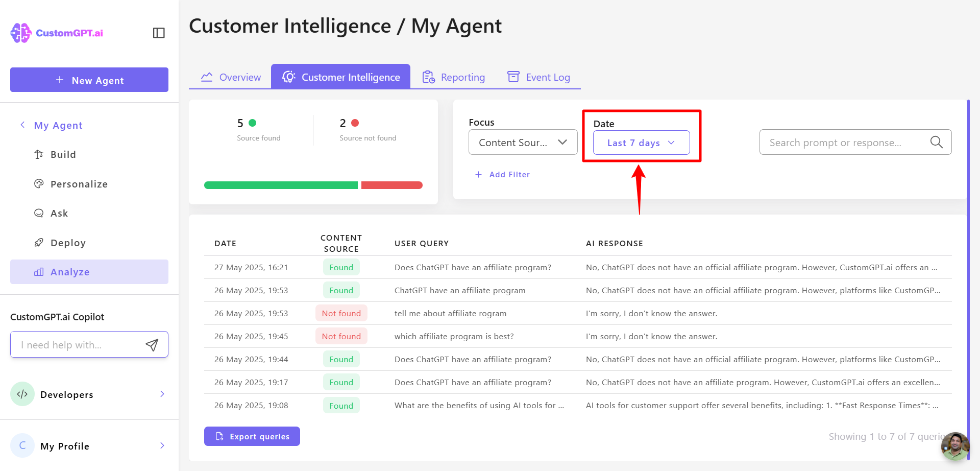Open the My Profile entry
The height and width of the screenshot is (471, 980).
pos(89,445)
